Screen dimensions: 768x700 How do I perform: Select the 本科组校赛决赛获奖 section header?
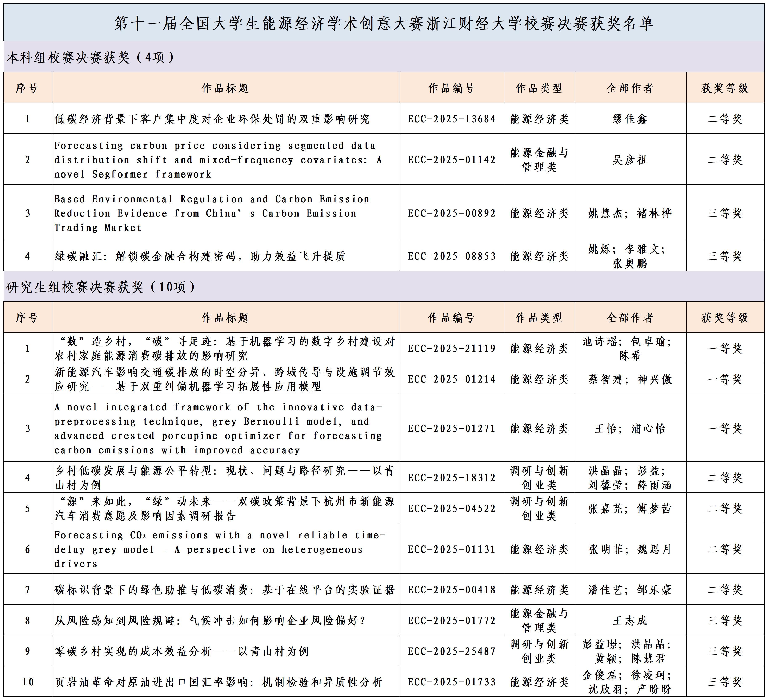(91, 57)
